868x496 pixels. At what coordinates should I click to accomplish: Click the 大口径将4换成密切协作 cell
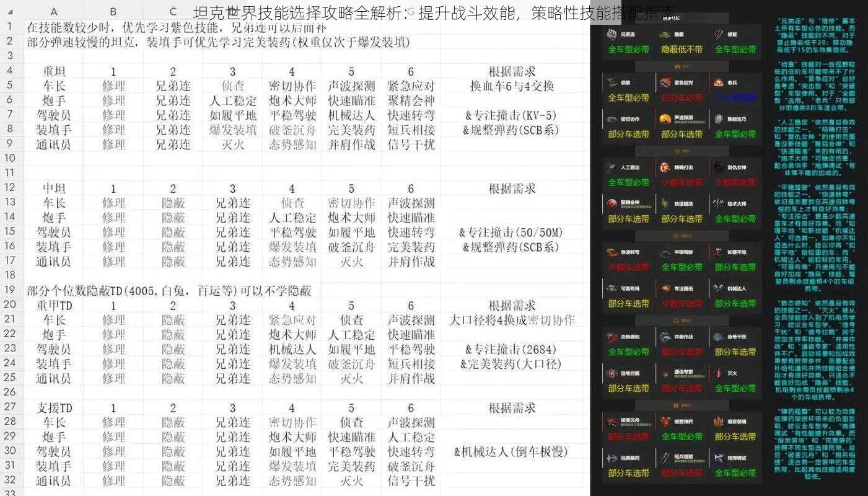pyautogui.click(x=512, y=320)
